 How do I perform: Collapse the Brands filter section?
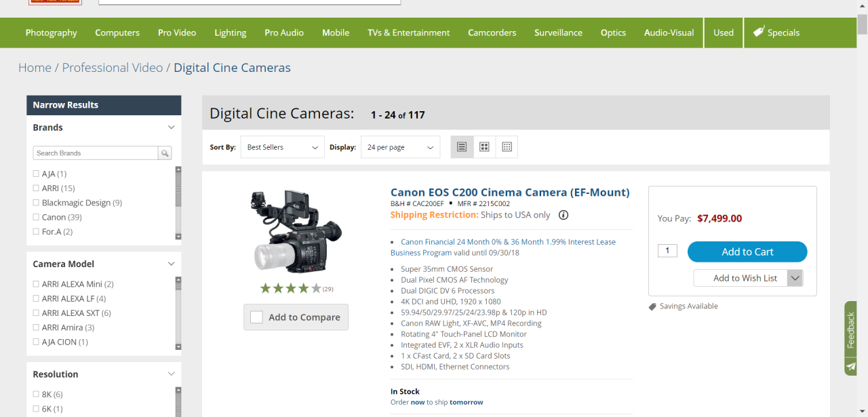coord(171,127)
